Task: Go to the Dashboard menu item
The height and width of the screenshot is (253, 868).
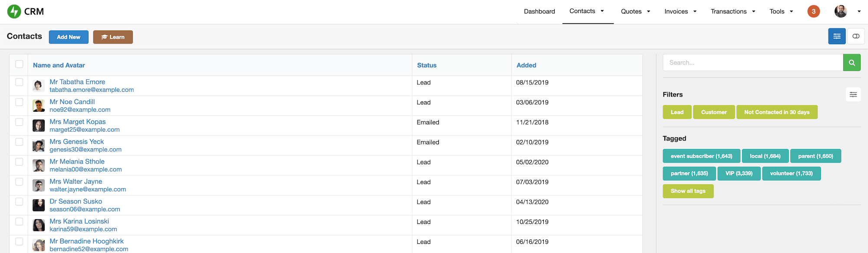Action: 539,11
